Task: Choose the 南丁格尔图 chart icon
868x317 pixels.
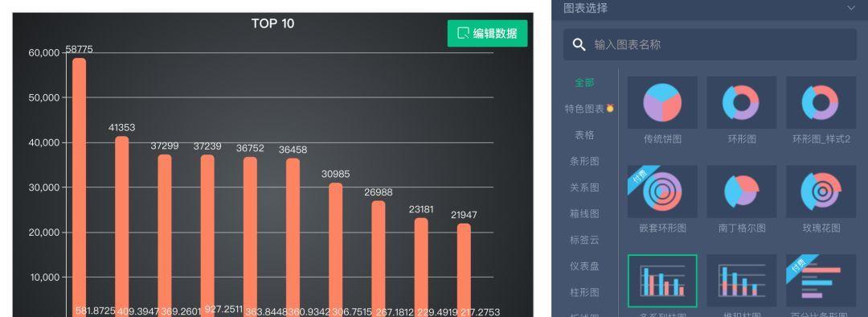Action: [741, 191]
